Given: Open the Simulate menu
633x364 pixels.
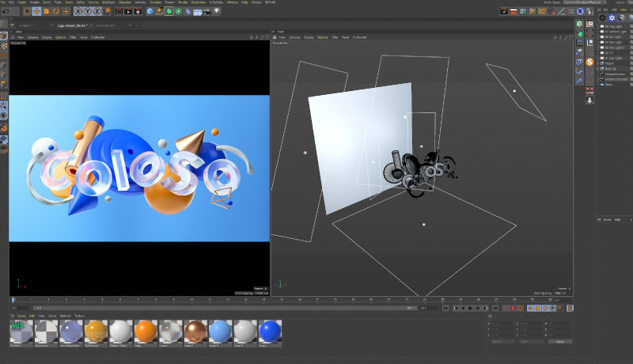Looking at the screenshot, I should click(155, 2).
